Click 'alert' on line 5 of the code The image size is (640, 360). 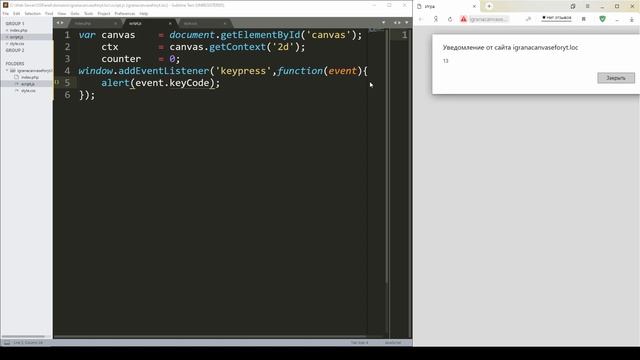point(116,83)
